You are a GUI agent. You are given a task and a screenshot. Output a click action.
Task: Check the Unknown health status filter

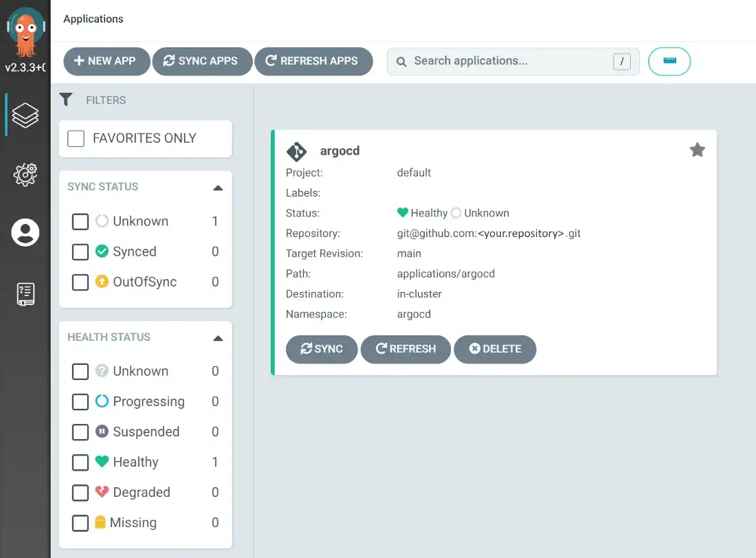coord(80,371)
